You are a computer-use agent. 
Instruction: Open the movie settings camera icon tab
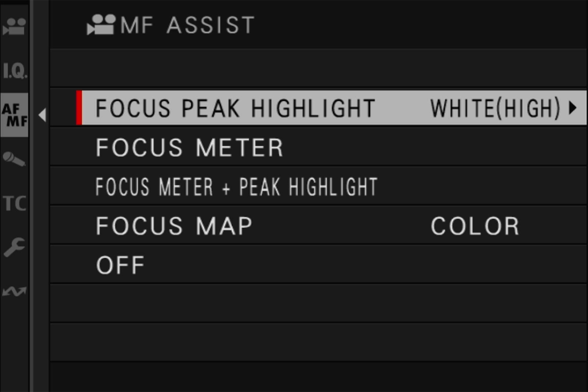tap(14, 26)
